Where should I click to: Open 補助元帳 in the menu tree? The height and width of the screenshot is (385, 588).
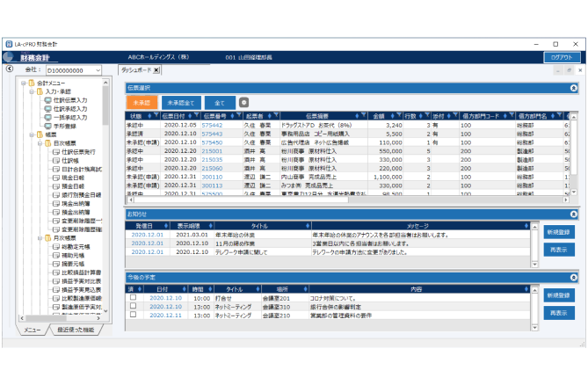pyautogui.click(x=73, y=255)
